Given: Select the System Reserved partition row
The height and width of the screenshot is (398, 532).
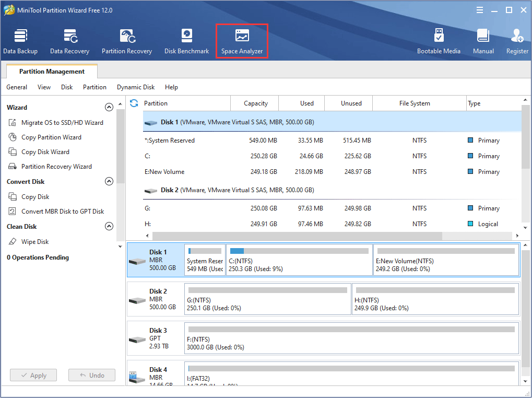Looking at the screenshot, I should [x=332, y=141].
